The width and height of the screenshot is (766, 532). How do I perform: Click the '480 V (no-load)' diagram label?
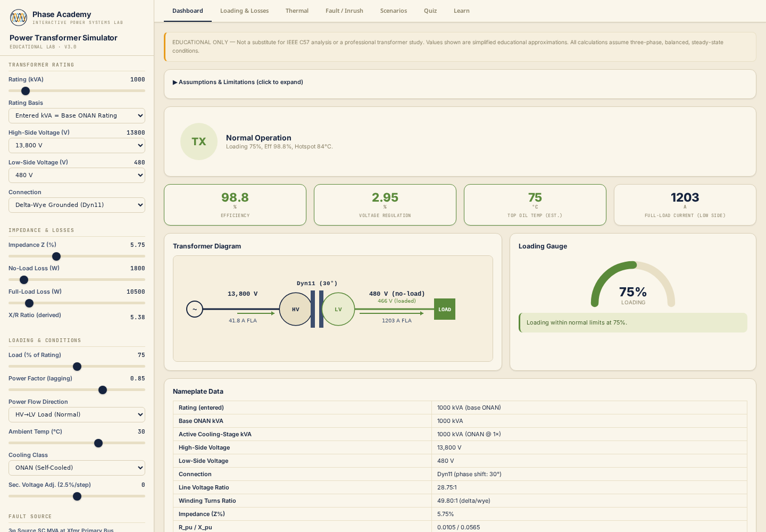[397, 294]
